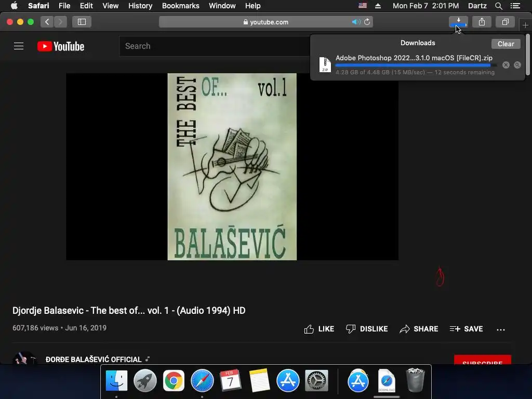Open Notes from the Dock
Screen dimensions: 532x399
coord(260,380)
